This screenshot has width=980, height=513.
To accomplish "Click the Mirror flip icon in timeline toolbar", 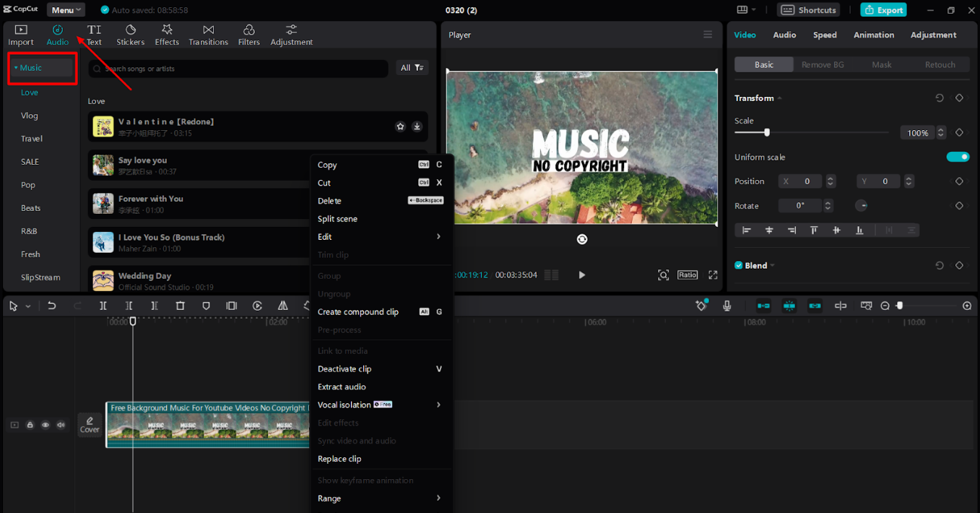I will click(x=283, y=306).
